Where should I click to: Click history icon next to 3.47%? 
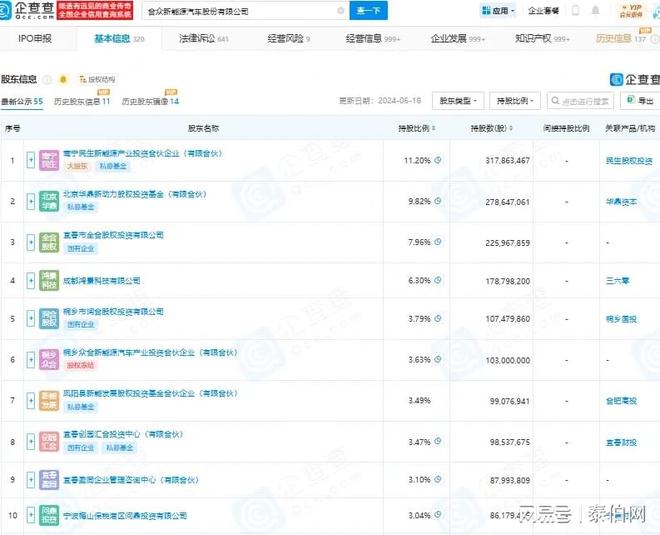coord(438,441)
